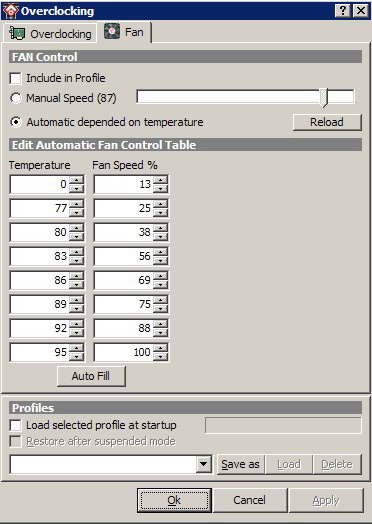Image resolution: width=372 pixels, height=524 pixels.
Task: Increase temperature value 77 with up arrow
Action: [77, 204]
